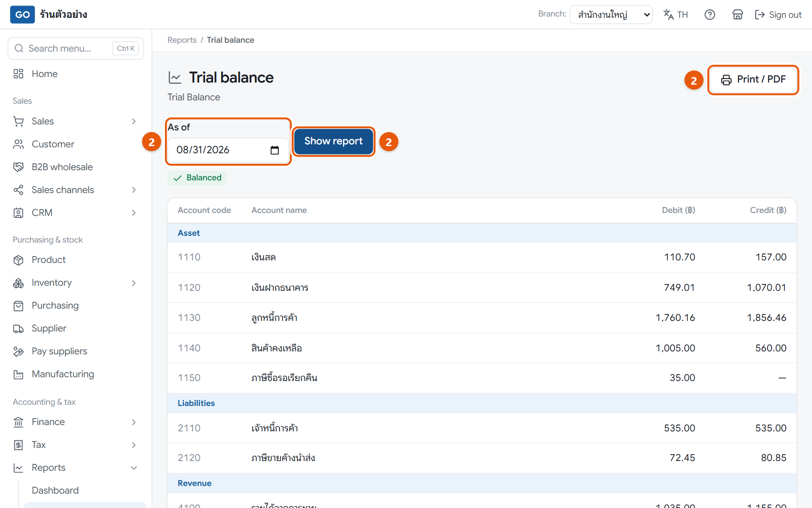The width and height of the screenshot is (812, 508).
Task: Click the Search menu input field
Action: click(76, 48)
